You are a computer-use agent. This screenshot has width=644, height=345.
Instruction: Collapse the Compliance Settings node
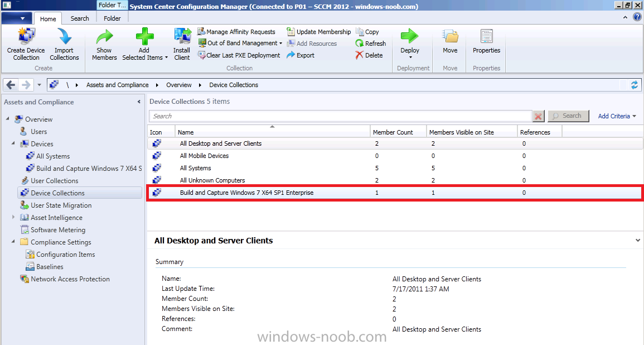click(x=13, y=242)
